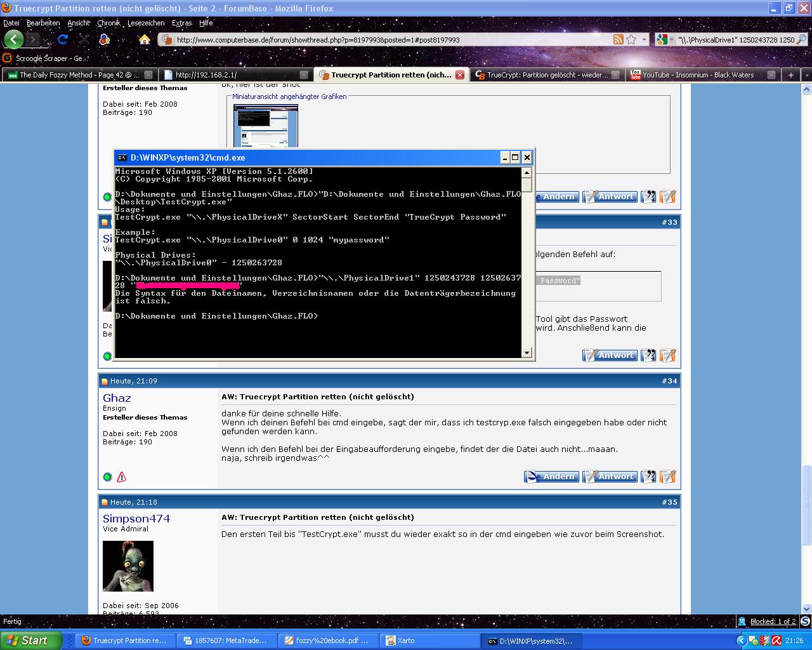The height and width of the screenshot is (650, 812).
Task: Switch to 1857607: MetaTrade taskbar item
Action: click(x=226, y=640)
